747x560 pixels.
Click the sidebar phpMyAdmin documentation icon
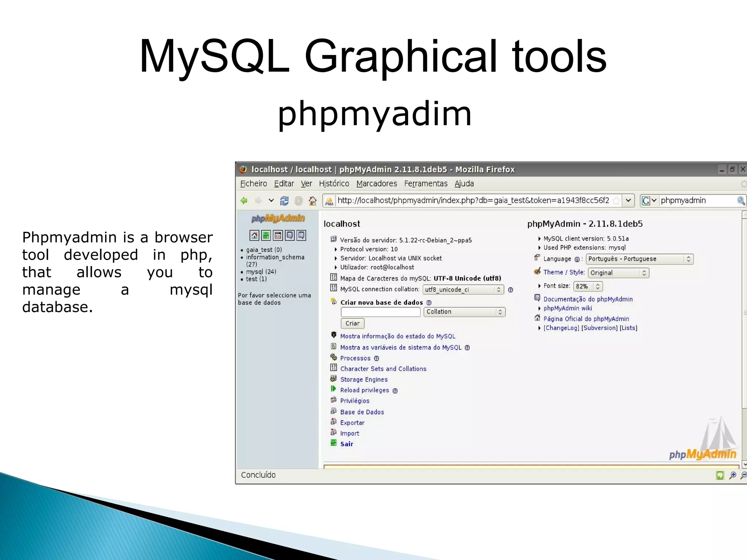pos(290,236)
